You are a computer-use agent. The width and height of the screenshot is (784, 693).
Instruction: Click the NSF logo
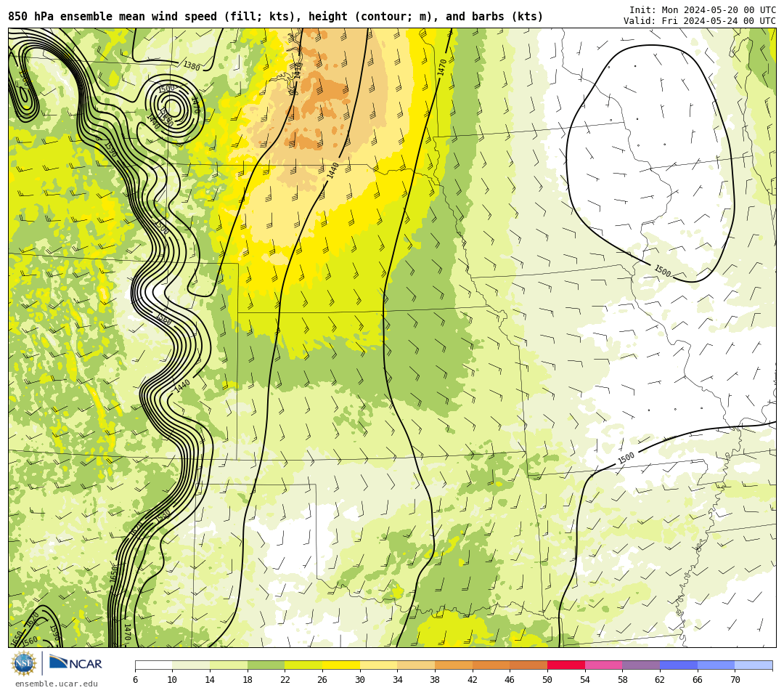coord(23,663)
